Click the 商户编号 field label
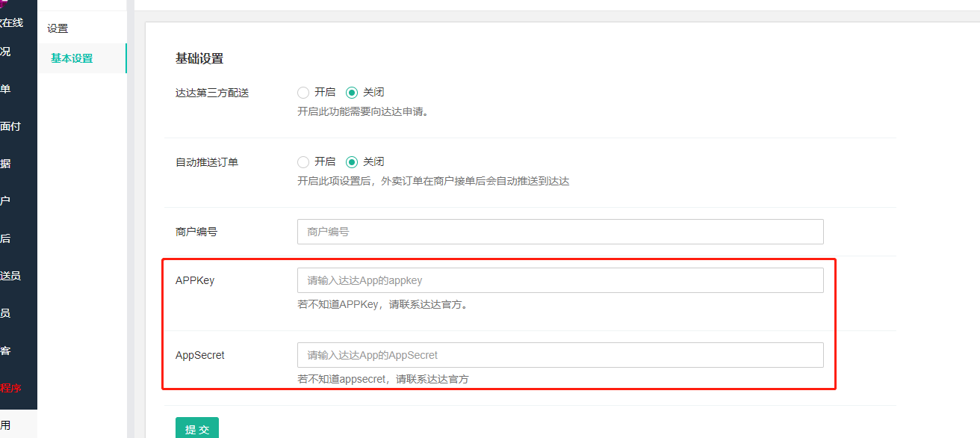 point(196,232)
